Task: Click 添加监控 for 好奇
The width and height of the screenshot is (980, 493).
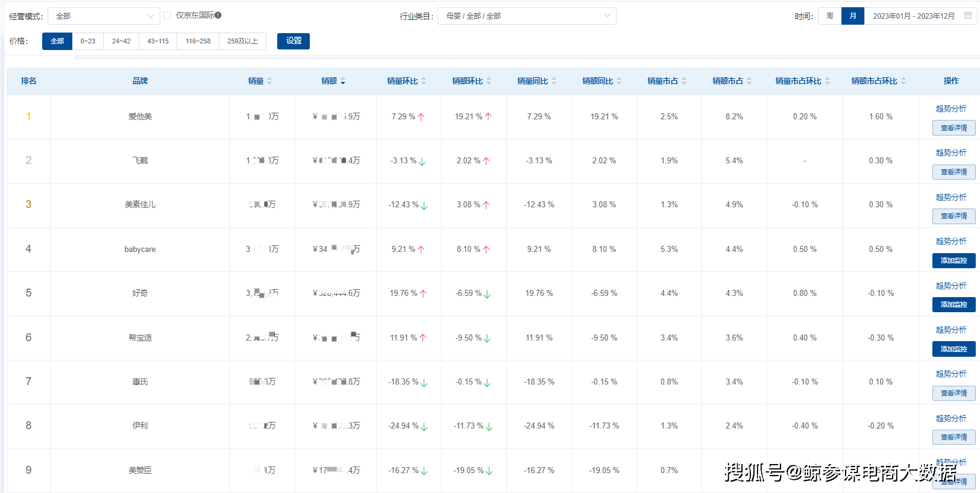Action: click(954, 304)
